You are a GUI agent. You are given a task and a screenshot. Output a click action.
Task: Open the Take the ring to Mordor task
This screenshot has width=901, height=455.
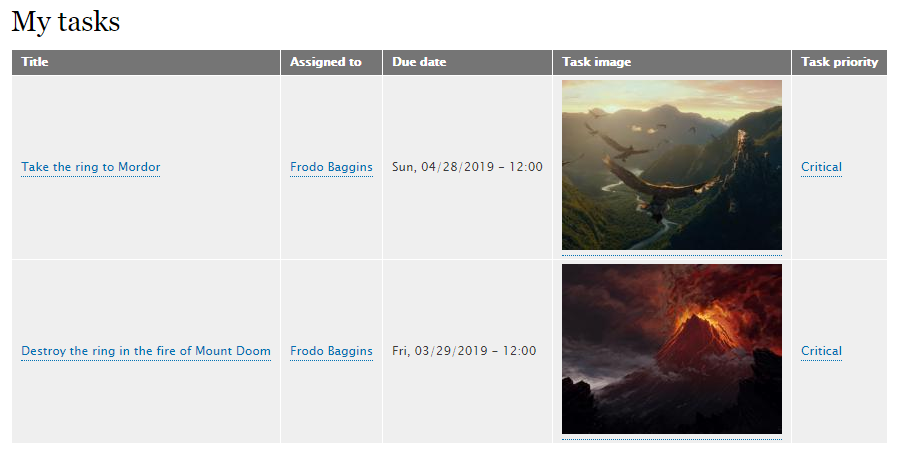91,167
